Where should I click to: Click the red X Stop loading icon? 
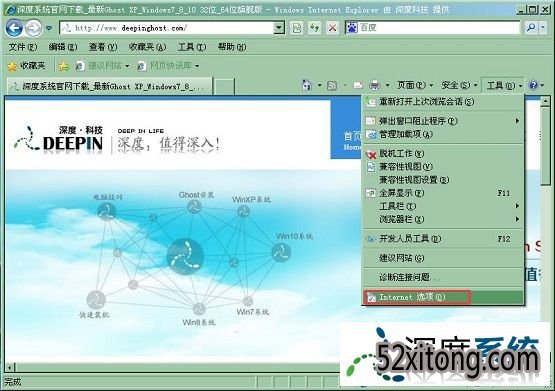click(332, 28)
